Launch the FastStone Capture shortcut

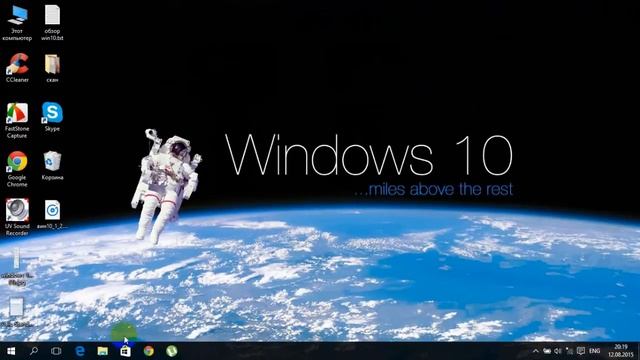(17, 121)
